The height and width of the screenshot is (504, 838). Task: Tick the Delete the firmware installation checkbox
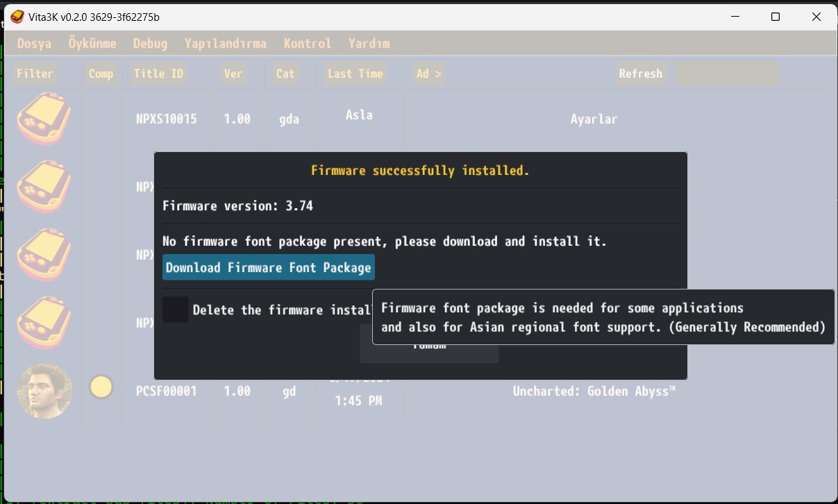click(176, 310)
